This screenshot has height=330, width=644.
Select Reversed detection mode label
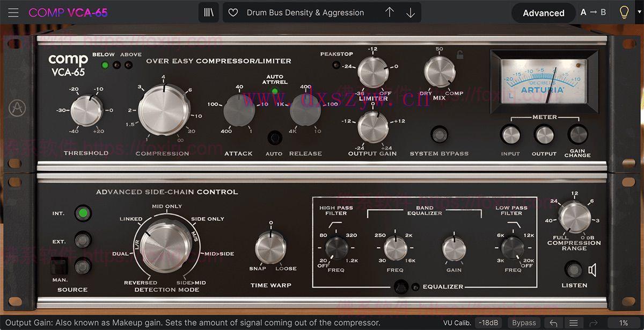click(141, 283)
